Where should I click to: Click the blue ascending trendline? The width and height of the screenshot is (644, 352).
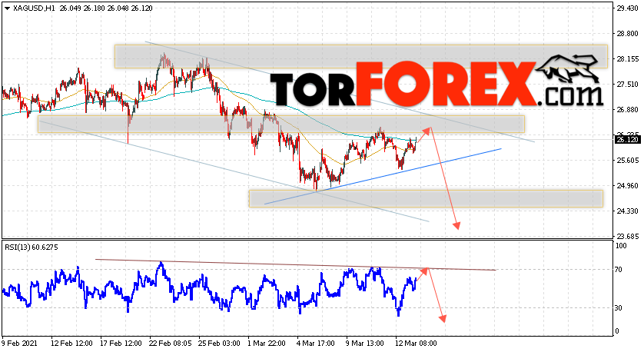pos(383,176)
